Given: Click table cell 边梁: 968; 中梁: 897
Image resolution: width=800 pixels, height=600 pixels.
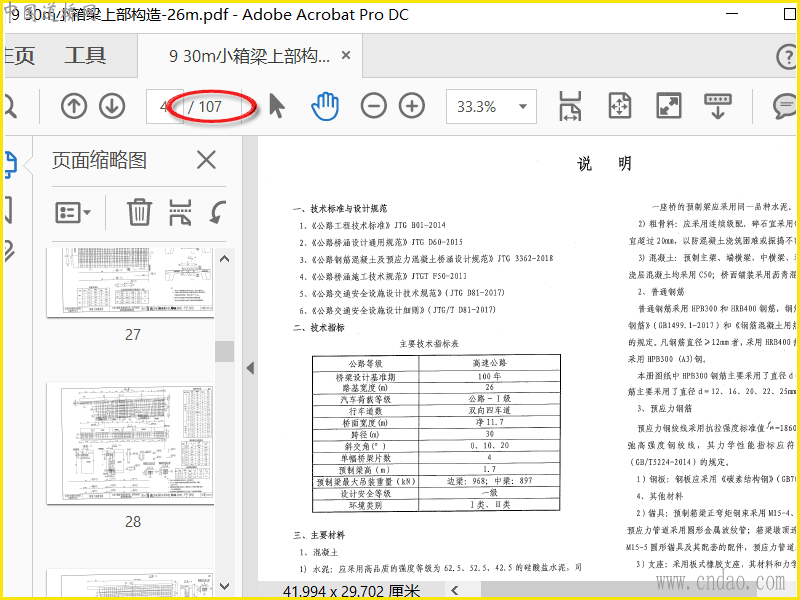Looking at the screenshot, I should [489, 481].
